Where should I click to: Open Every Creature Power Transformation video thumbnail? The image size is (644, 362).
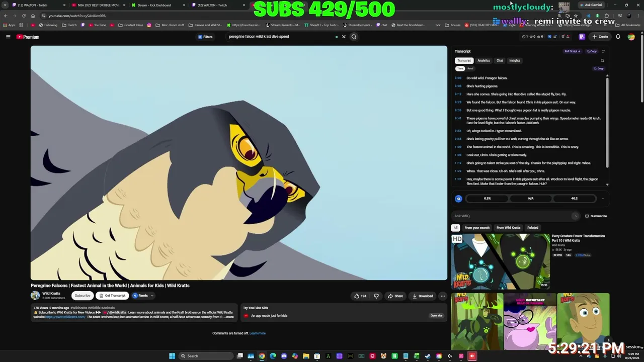(x=500, y=261)
